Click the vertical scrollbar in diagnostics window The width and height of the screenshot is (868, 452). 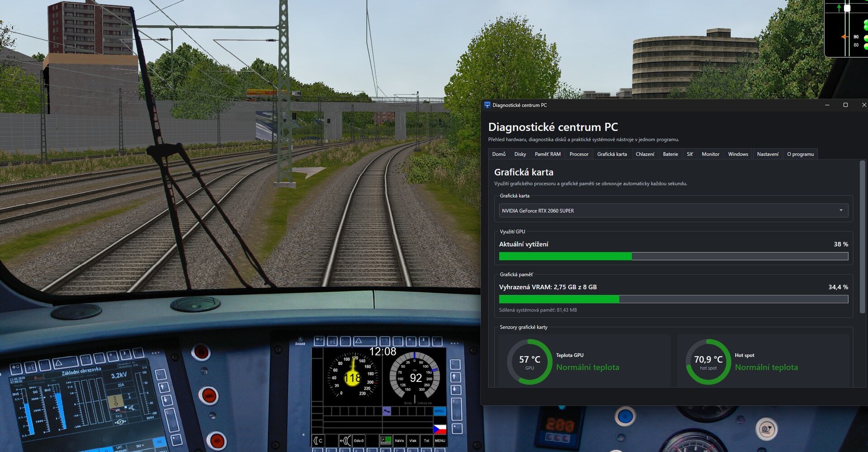tap(862, 236)
